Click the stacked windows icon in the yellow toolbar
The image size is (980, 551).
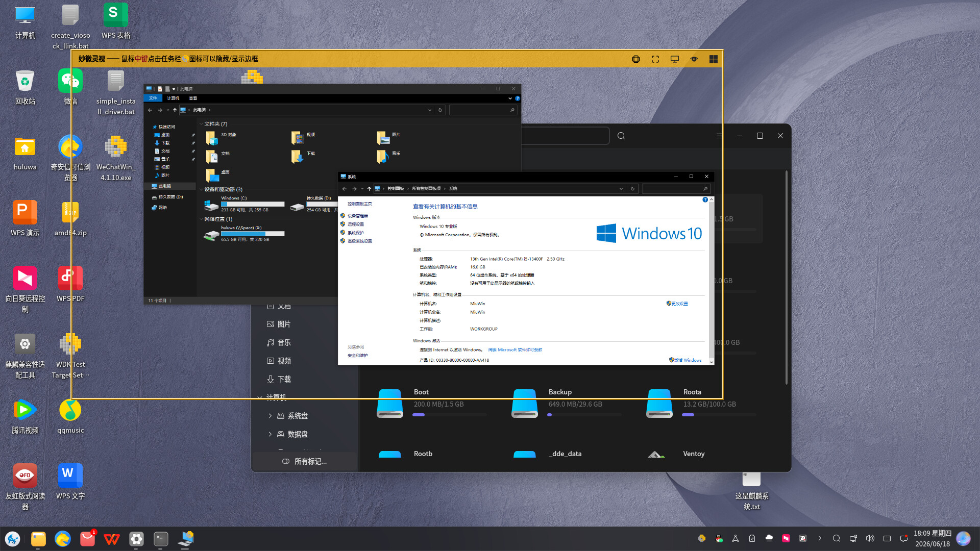pos(636,59)
